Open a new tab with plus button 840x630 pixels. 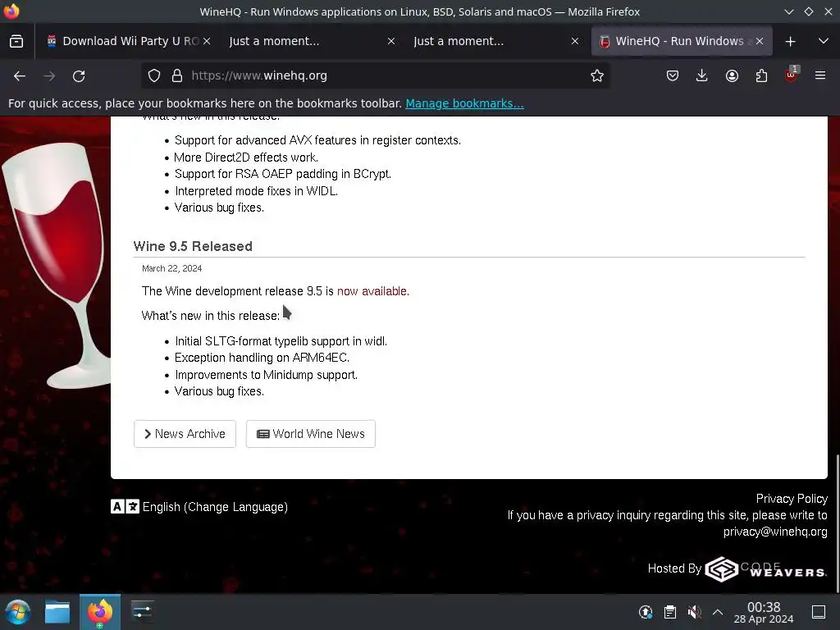(790, 41)
